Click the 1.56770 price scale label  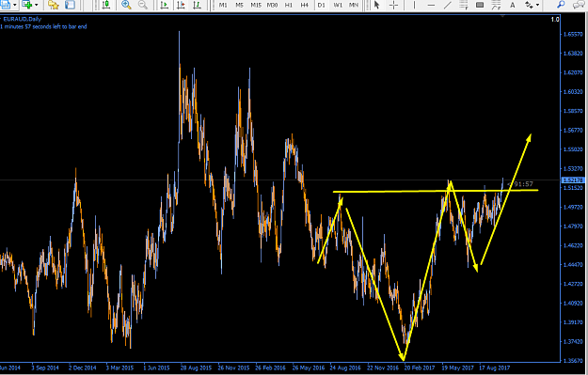(x=573, y=131)
